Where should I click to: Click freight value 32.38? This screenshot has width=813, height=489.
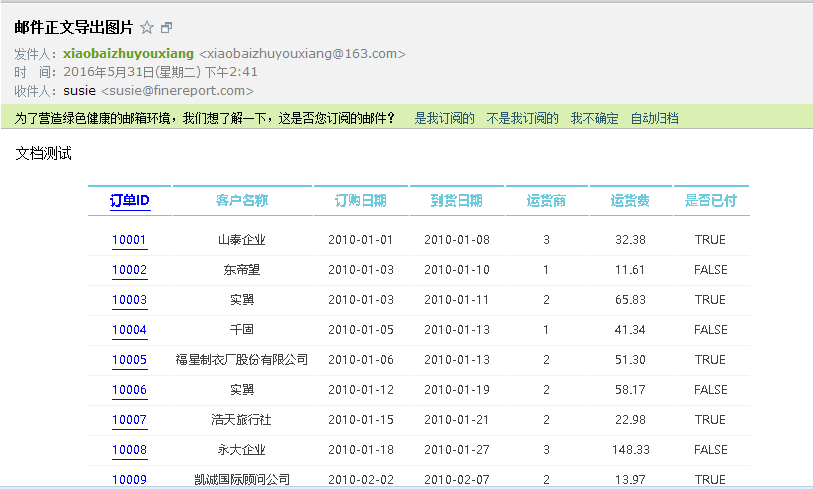pos(630,240)
